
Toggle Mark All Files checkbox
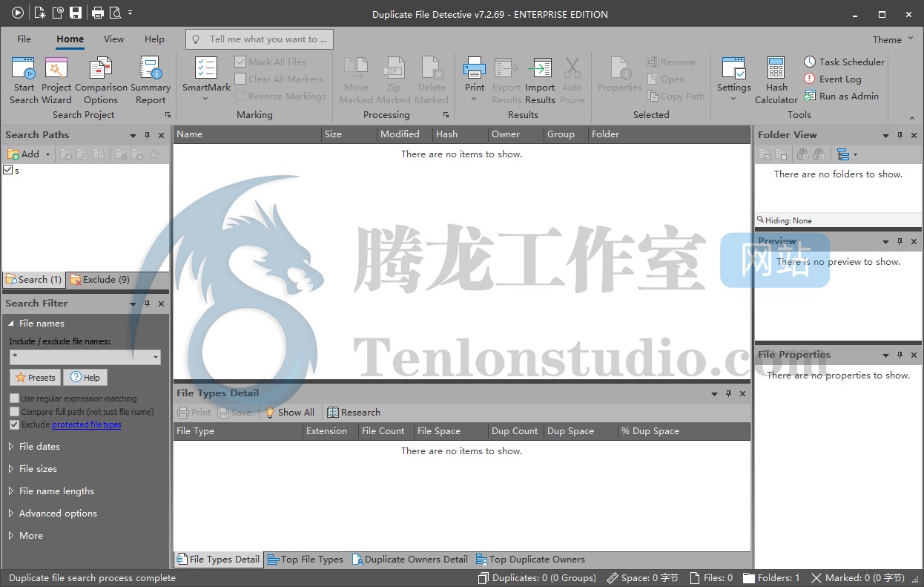240,62
